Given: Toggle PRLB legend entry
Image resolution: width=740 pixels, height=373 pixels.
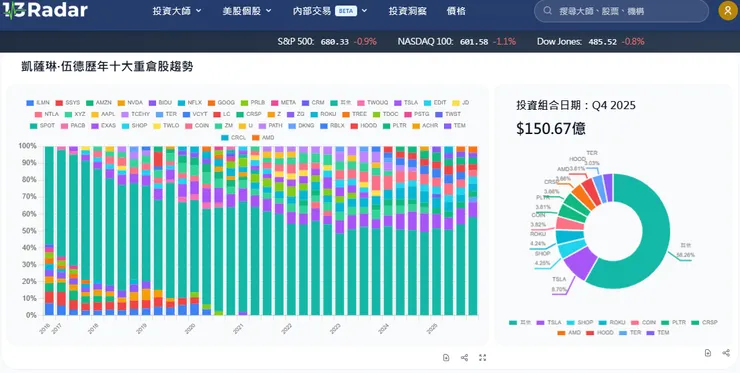Looking at the screenshot, I should [252, 102].
